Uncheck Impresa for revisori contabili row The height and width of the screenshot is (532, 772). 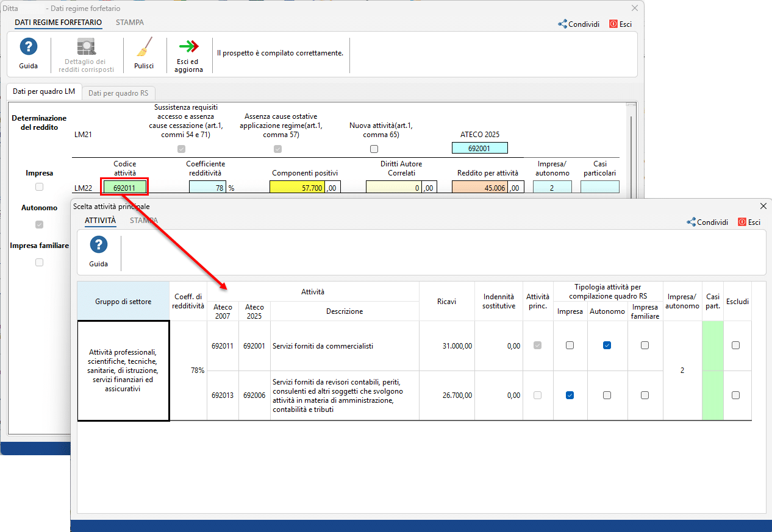point(570,395)
